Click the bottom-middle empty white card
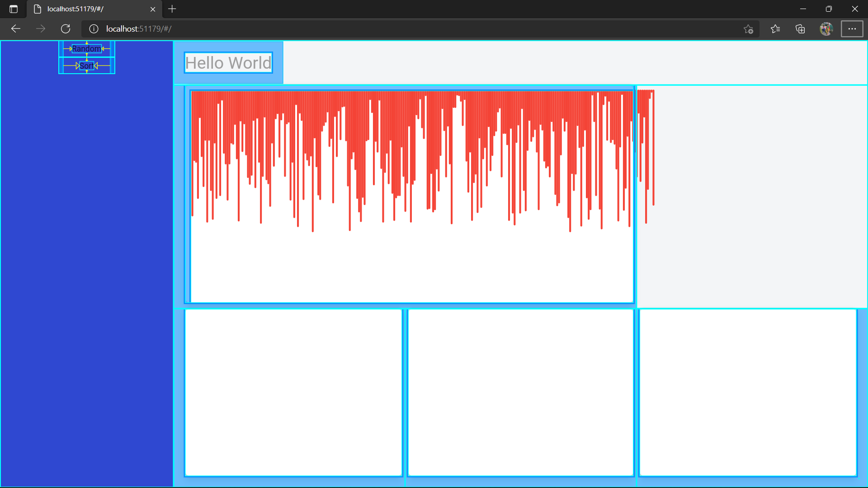 pyautogui.click(x=520, y=393)
